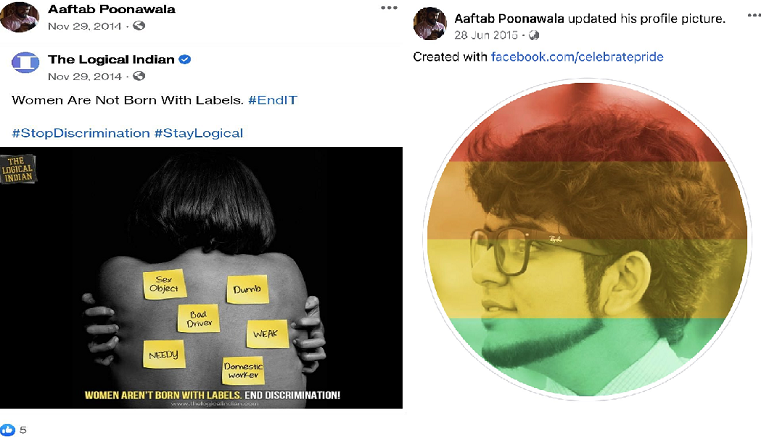777x437 pixels.
Task: Click Aaftab Poonawala's name on the left post
Action: [x=111, y=9]
